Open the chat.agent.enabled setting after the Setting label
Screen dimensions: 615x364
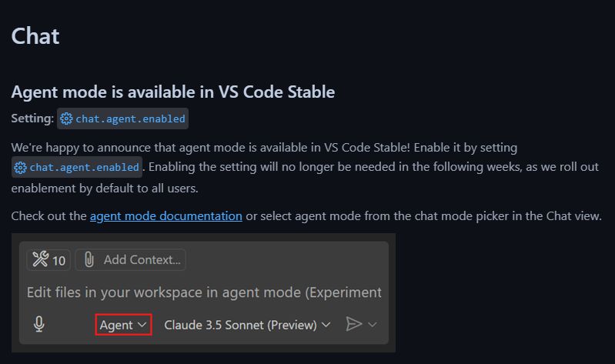[130, 119]
